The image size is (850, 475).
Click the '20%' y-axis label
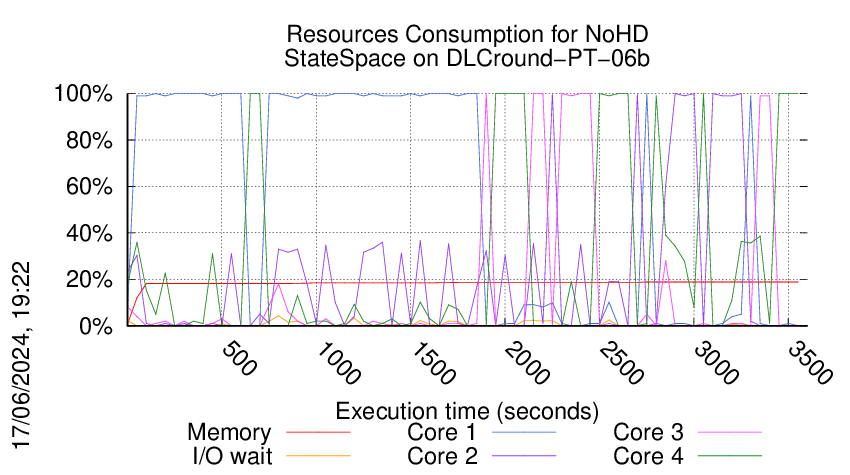coord(89,280)
